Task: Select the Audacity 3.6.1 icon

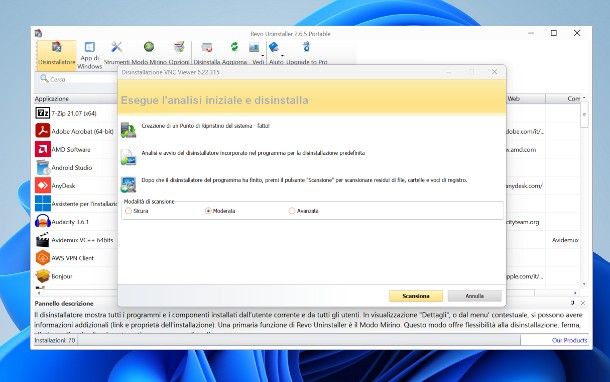Action: 42,221
